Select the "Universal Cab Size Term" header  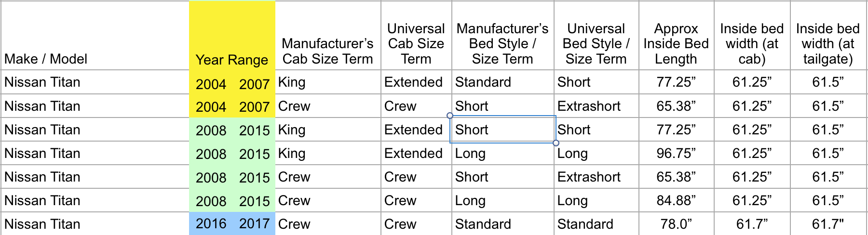pos(416,44)
